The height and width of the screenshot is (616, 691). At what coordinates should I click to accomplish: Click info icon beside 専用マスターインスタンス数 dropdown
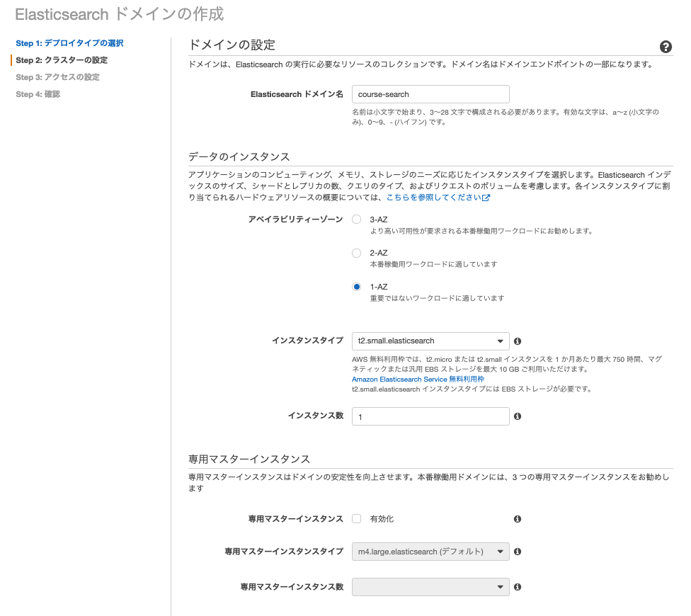tap(518, 587)
